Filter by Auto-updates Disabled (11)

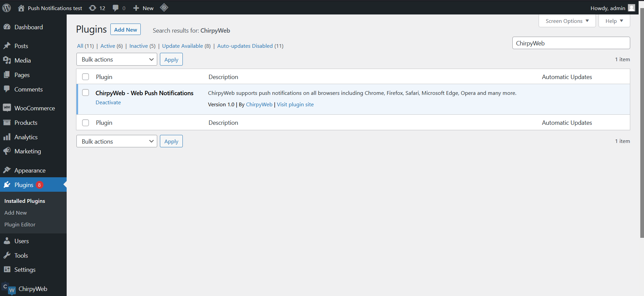(x=250, y=46)
